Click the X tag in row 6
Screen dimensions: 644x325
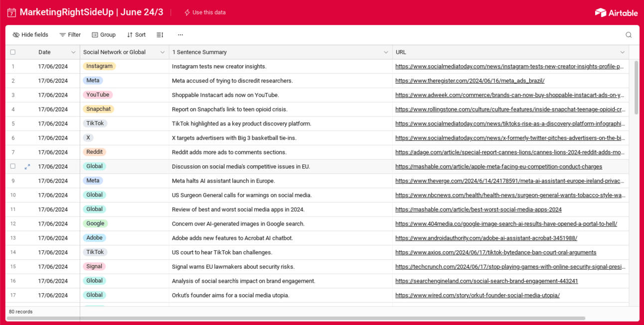click(x=88, y=138)
